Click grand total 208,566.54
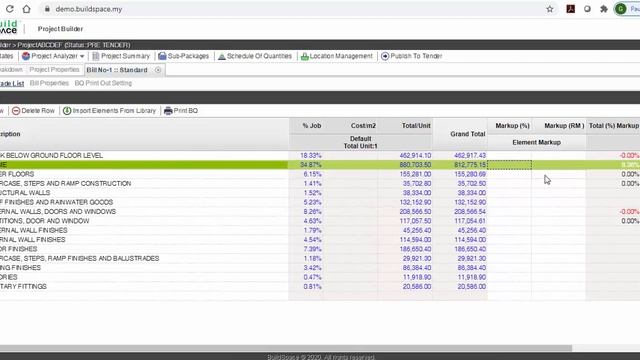This screenshot has width=640, height=360. [470, 212]
